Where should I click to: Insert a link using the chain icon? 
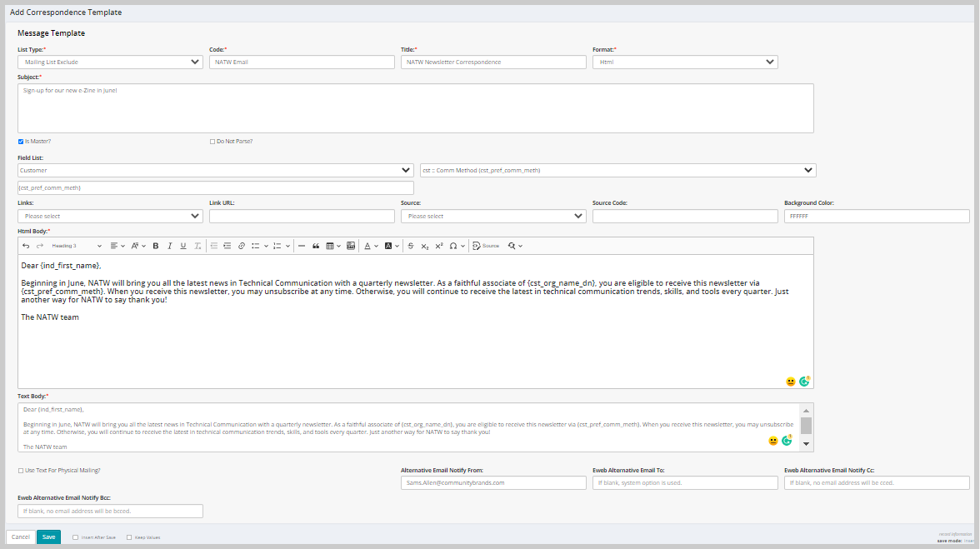(241, 246)
